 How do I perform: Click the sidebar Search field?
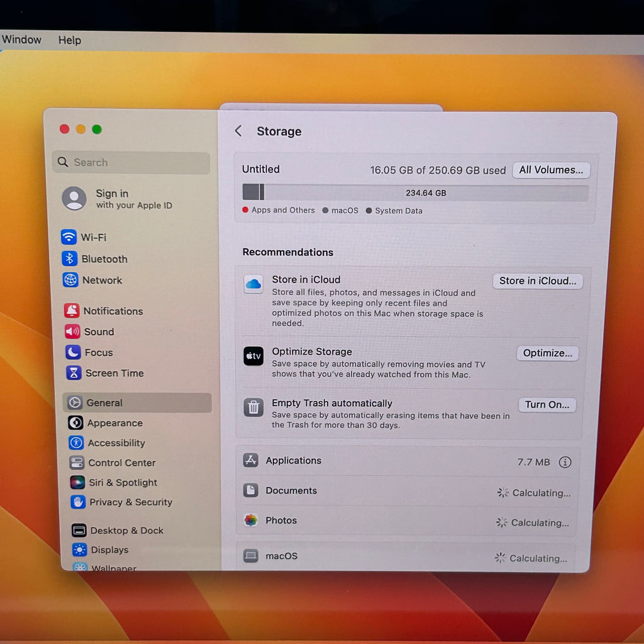pyautogui.click(x=131, y=162)
